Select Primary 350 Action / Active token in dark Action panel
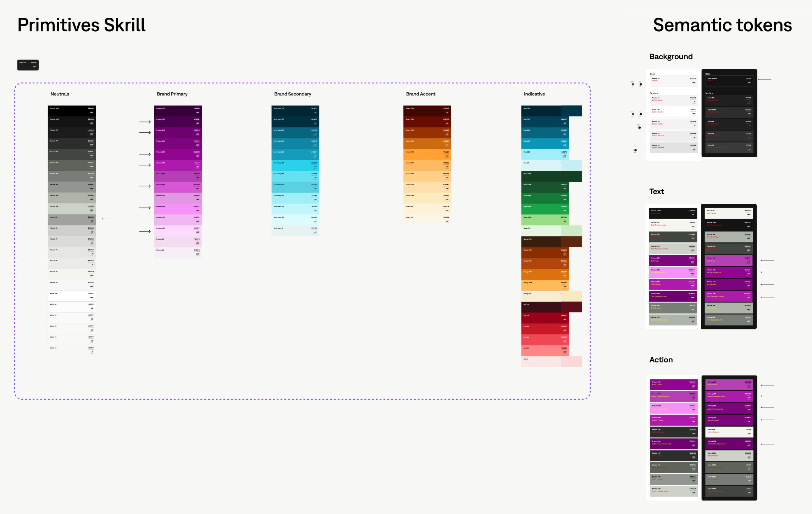This screenshot has height=514, width=812. [729, 385]
